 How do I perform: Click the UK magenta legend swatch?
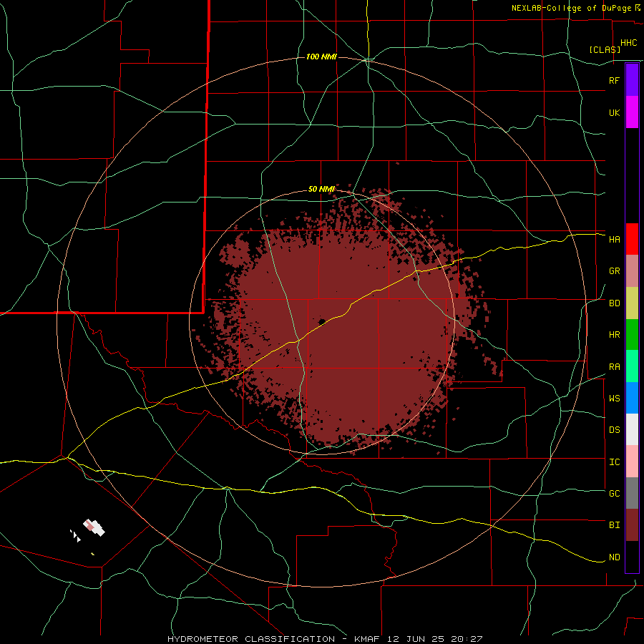(x=632, y=112)
